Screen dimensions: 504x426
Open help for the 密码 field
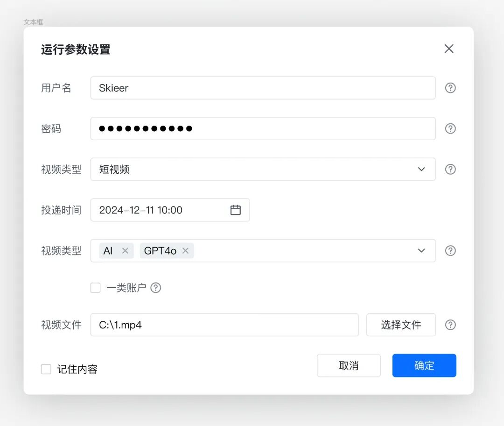pos(450,128)
